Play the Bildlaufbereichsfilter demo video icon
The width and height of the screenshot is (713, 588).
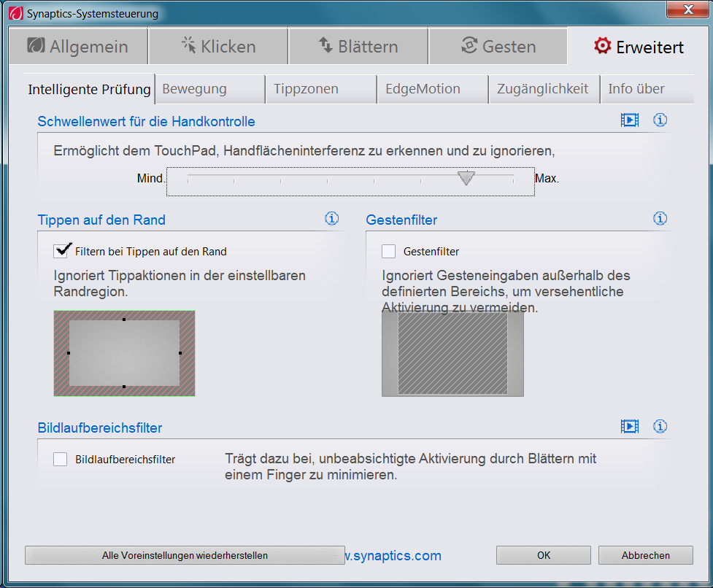(629, 426)
